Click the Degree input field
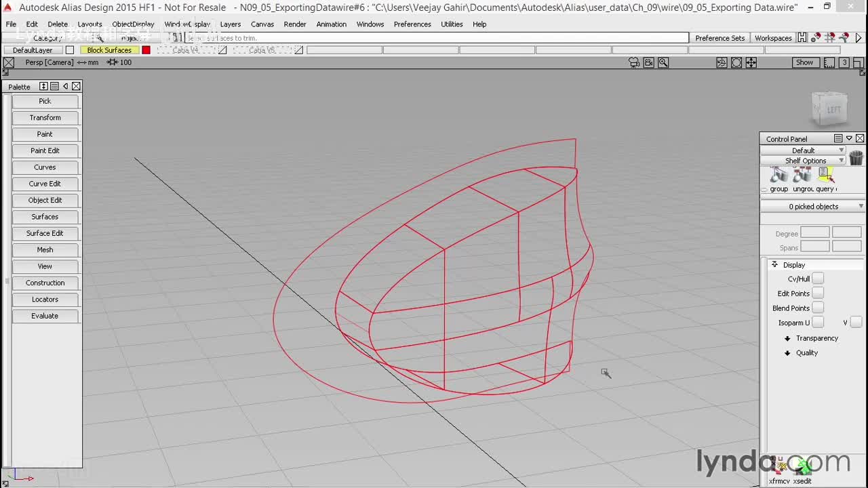 pos(815,233)
